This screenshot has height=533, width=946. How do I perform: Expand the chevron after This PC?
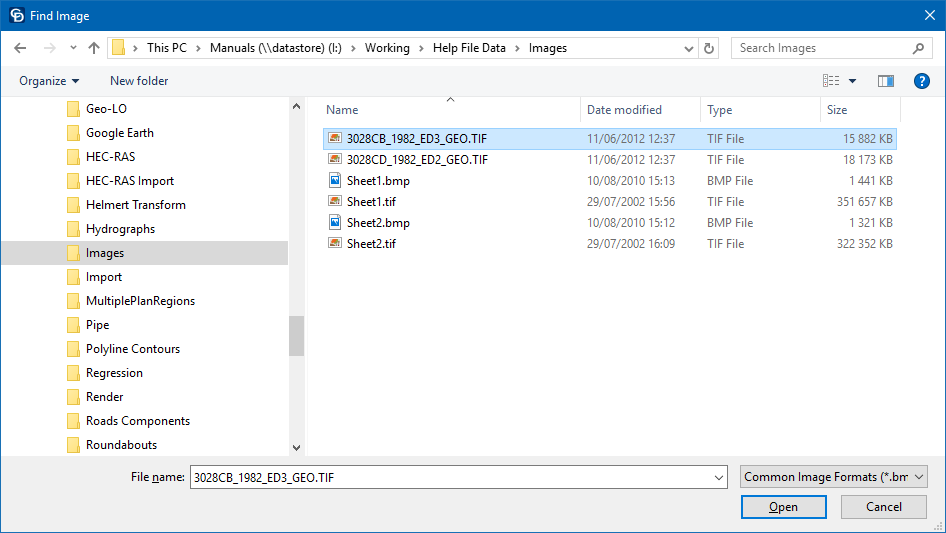tap(198, 48)
